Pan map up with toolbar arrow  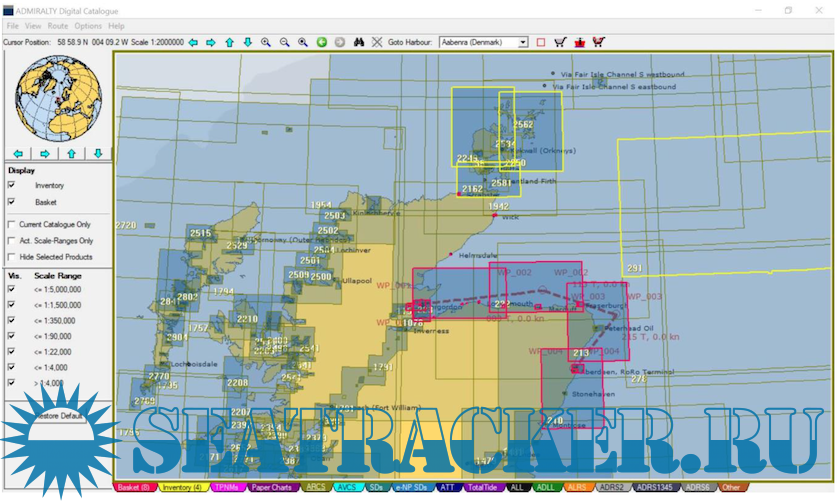229,43
